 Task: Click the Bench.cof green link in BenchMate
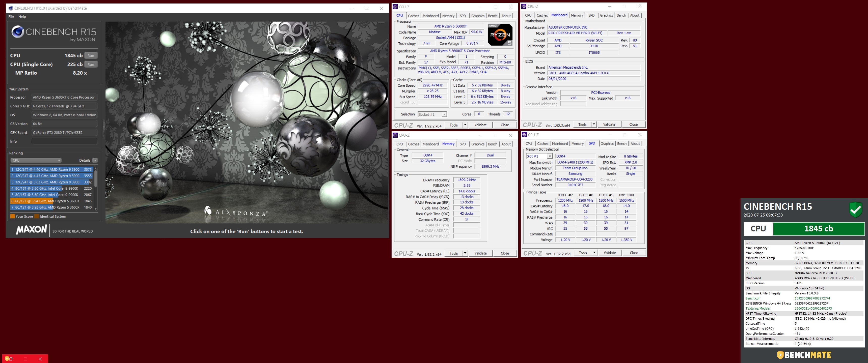pos(752,298)
